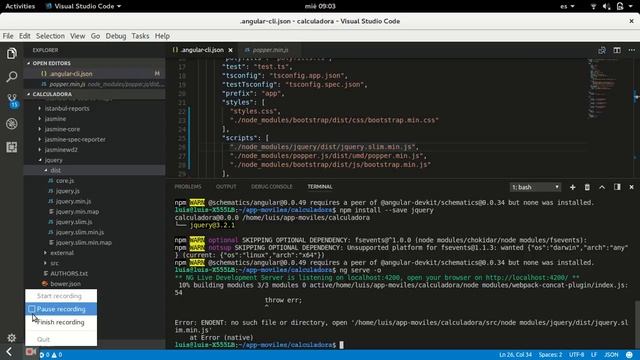The height and width of the screenshot is (360, 640).
Task: Add a new terminal with the plus icon
Action: point(572,187)
